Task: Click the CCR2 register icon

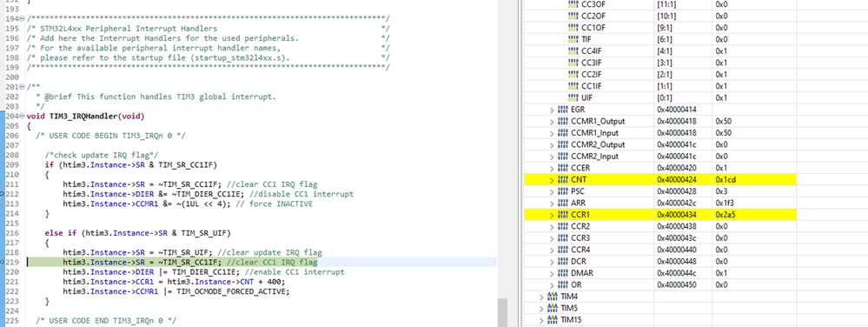Action: pyautogui.click(x=562, y=226)
